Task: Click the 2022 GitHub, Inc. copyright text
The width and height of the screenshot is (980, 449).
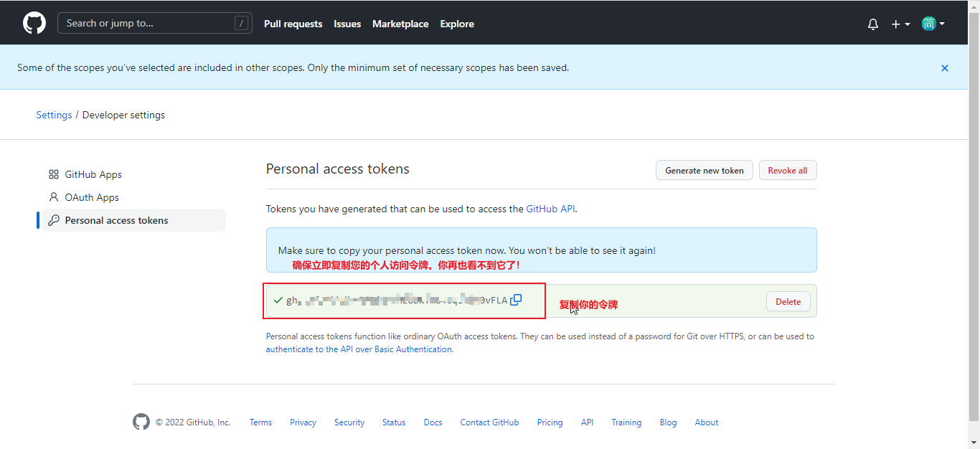Action: pyautogui.click(x=193, y=422)
